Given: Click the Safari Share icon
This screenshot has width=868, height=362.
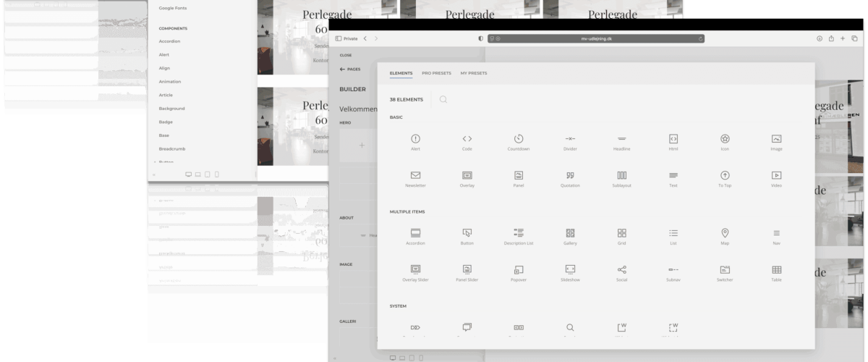Looking at the screenshot, I should pyautogui.click(x=831, y=38).
